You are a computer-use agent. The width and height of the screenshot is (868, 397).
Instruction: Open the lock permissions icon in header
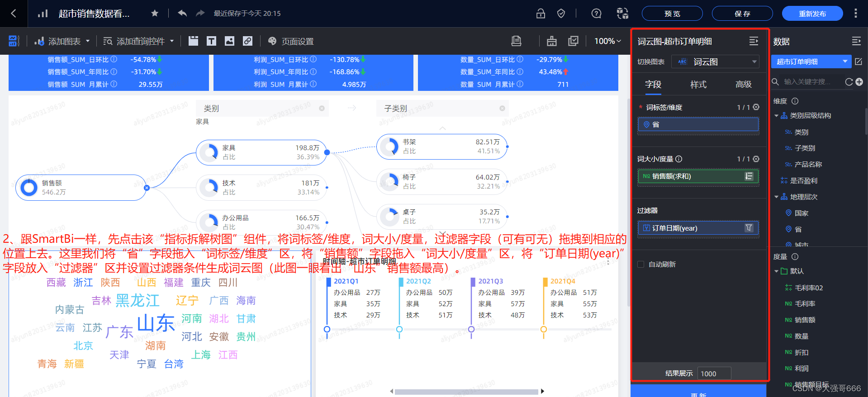click(x=541, y=14)
